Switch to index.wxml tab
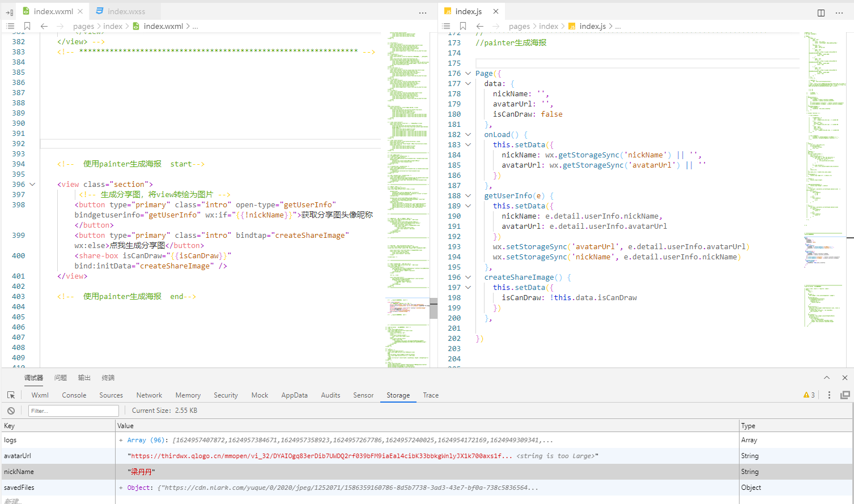Screen dimensions: 854x504 tap(53, 11)
